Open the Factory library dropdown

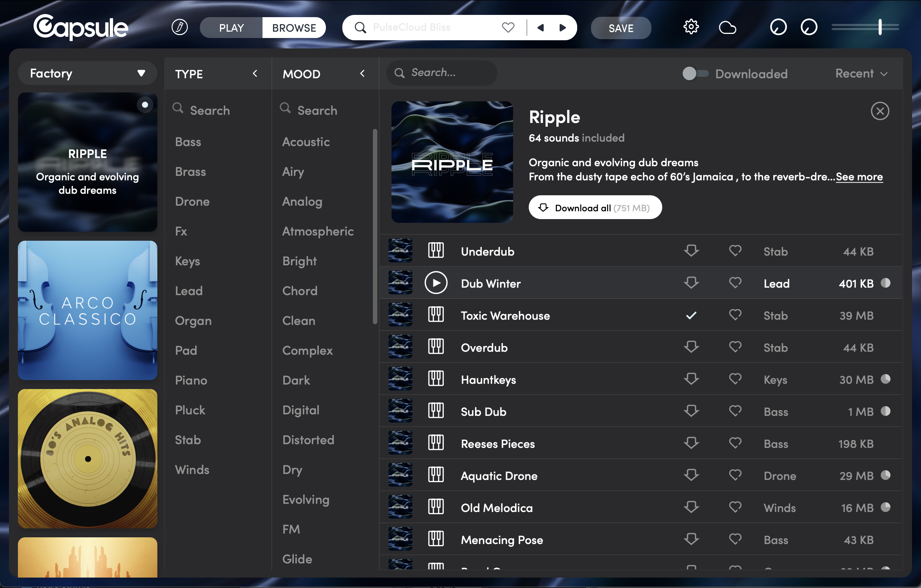[x=87, y=73]
